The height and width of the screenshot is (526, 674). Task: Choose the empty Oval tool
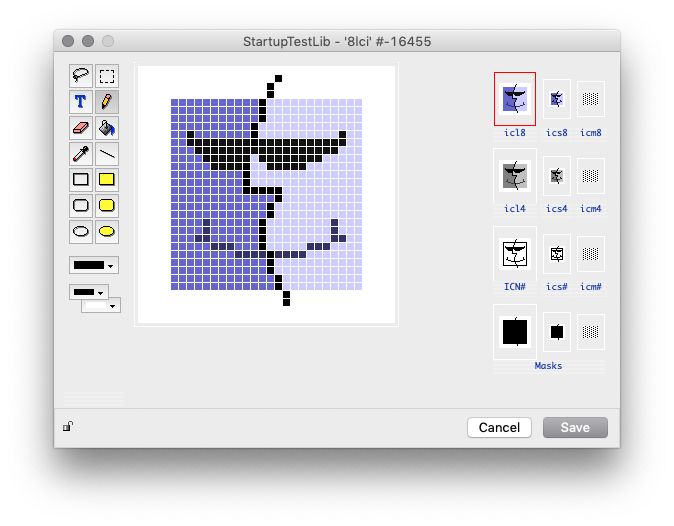tap(81, 232)
